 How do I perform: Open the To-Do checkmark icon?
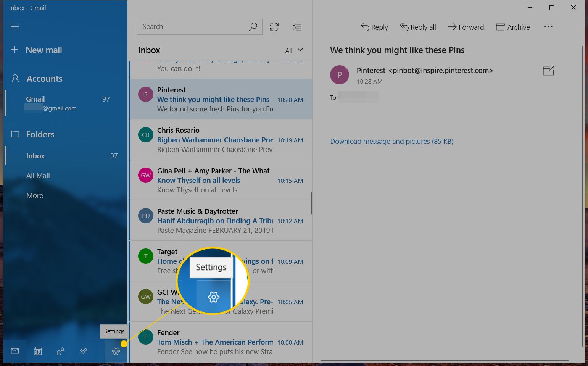pos(83,351)
